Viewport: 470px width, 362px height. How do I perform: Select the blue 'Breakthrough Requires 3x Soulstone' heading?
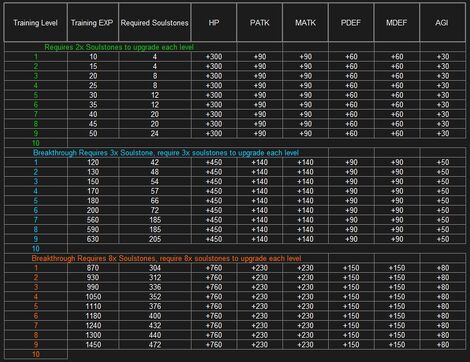(x=166, y=153)
